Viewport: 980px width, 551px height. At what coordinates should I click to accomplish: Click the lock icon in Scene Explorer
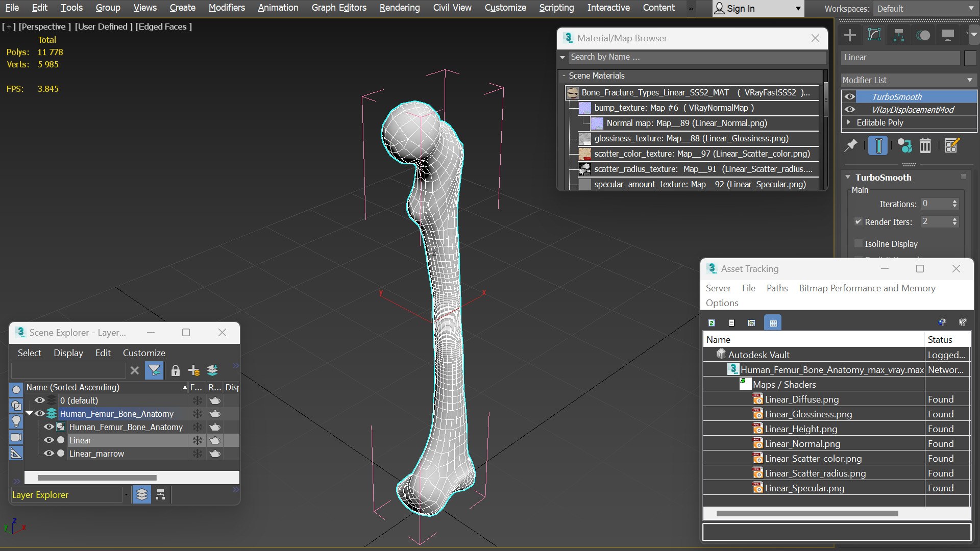point(175,370)
